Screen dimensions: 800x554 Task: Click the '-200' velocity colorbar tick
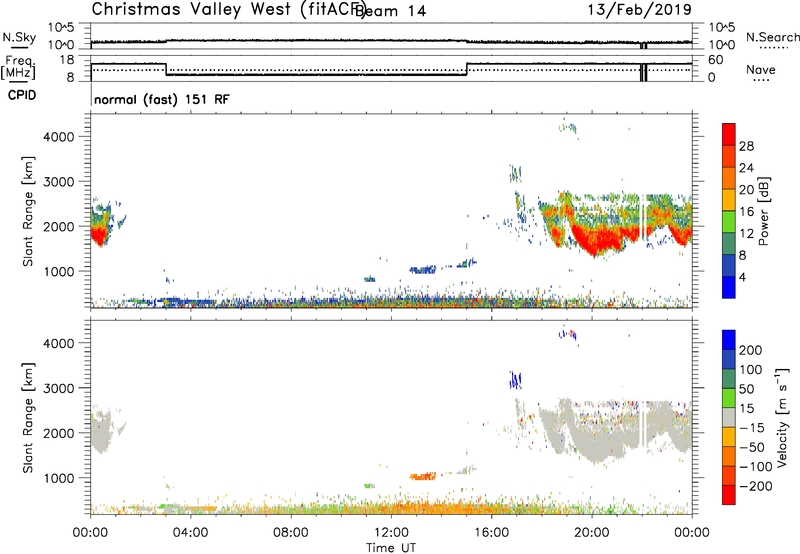(756, 486)
